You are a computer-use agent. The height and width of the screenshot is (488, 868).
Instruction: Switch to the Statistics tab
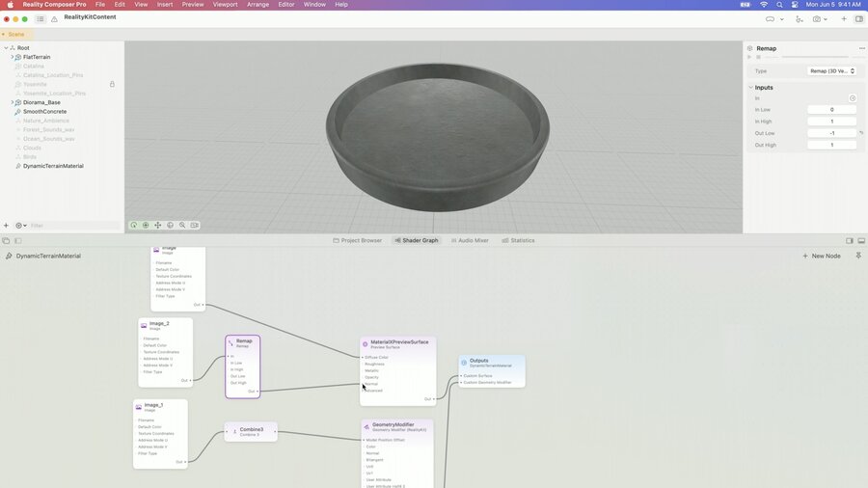[x=518, y=241]
